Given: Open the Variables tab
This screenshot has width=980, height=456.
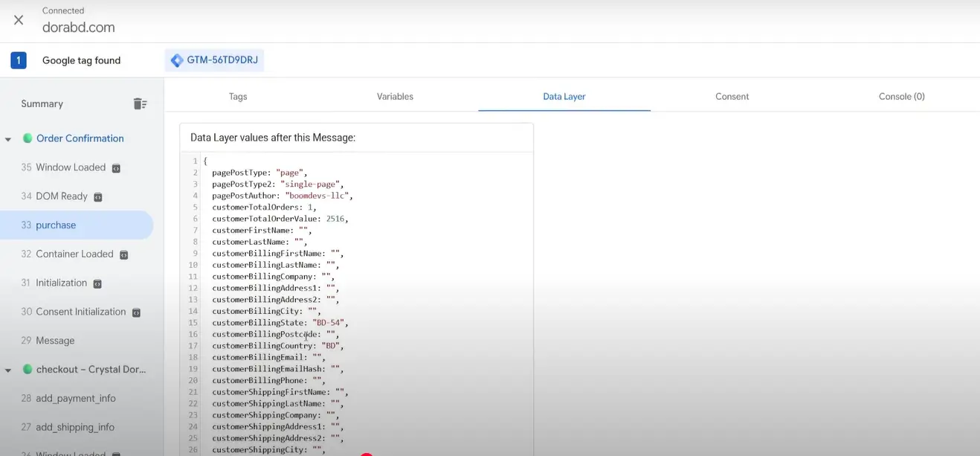Looking at the screenshot, I should click(395, 97).
